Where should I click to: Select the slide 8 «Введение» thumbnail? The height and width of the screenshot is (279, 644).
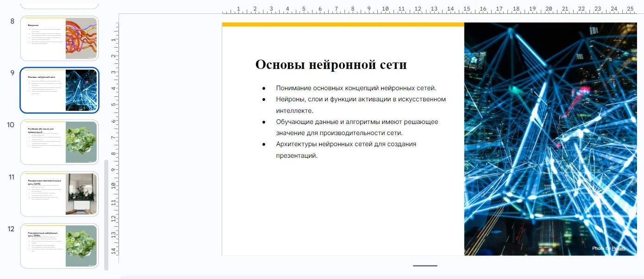click(59, 38)
